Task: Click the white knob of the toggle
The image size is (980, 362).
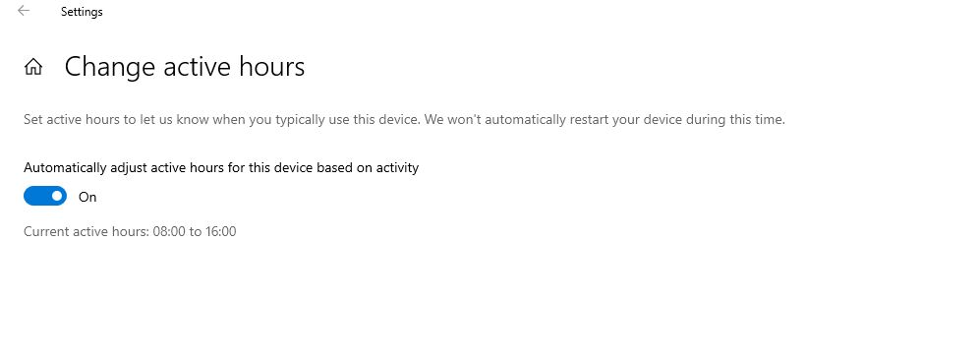Action: tap(57, 197)
